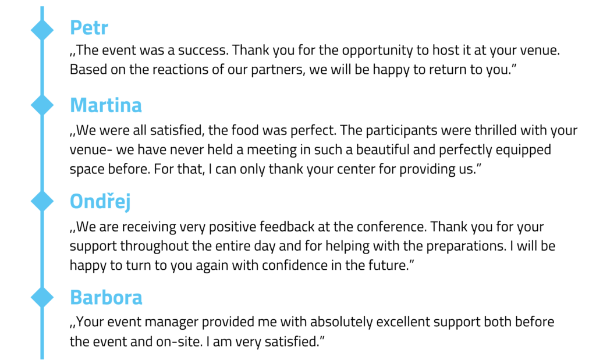The height and width of the screenshot is (364, 596).
Task: Open the Martina name heading
Action: [106, 105]
